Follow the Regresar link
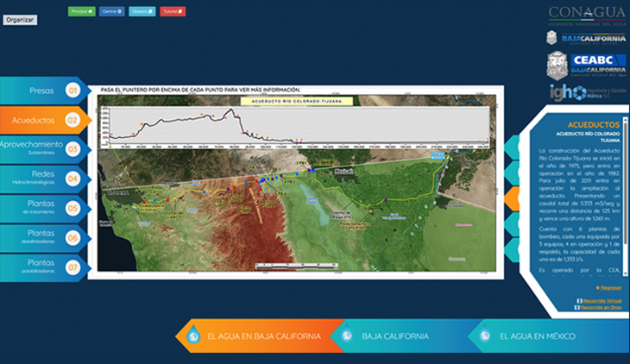 tap(608, 288)
